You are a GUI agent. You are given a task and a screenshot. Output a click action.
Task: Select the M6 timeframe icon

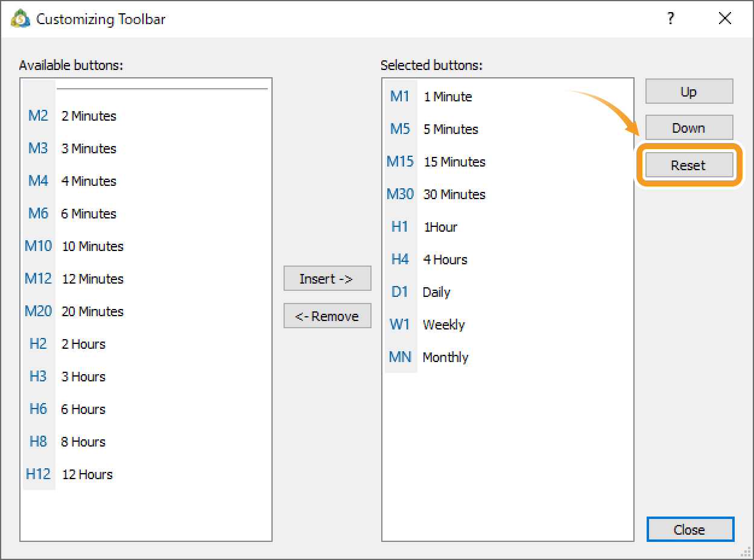38,214
